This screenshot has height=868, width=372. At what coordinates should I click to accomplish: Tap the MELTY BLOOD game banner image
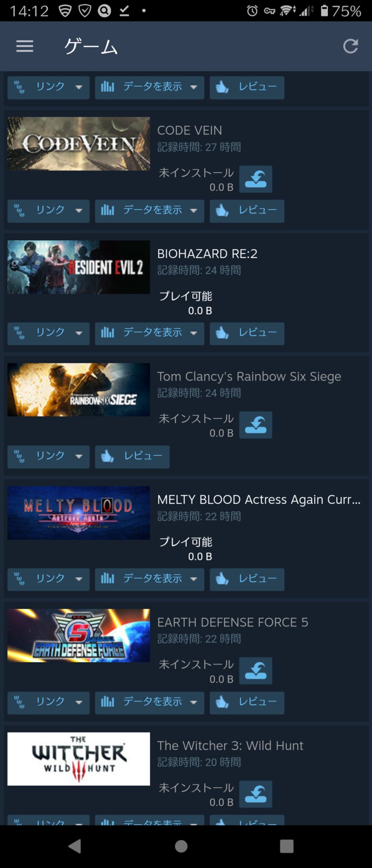(x=79, y=513)
